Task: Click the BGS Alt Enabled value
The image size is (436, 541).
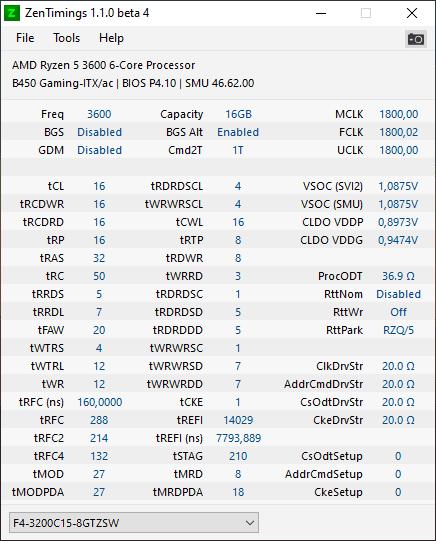Action: (238, 132)
